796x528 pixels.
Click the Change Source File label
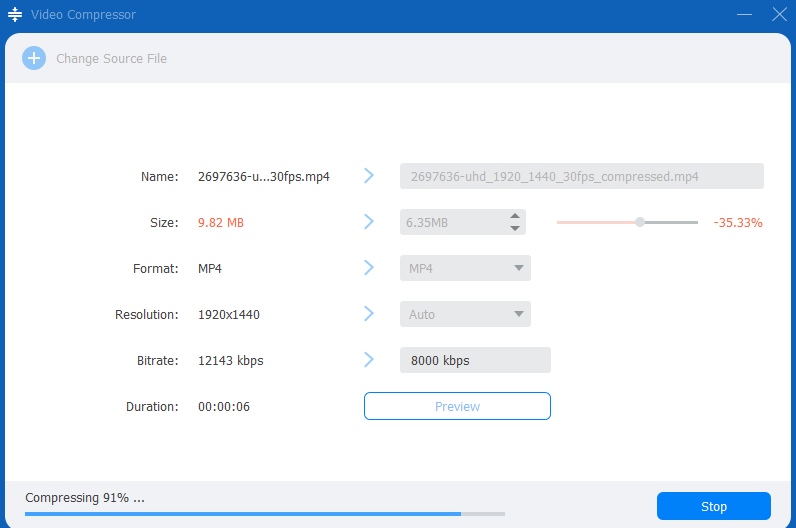(111, 59)
